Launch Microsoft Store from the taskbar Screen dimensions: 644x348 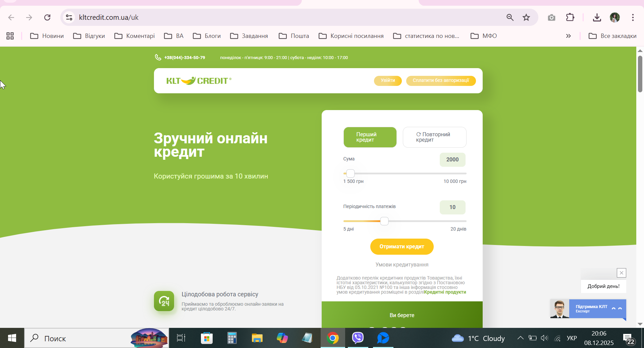click(x=207, y=338)
